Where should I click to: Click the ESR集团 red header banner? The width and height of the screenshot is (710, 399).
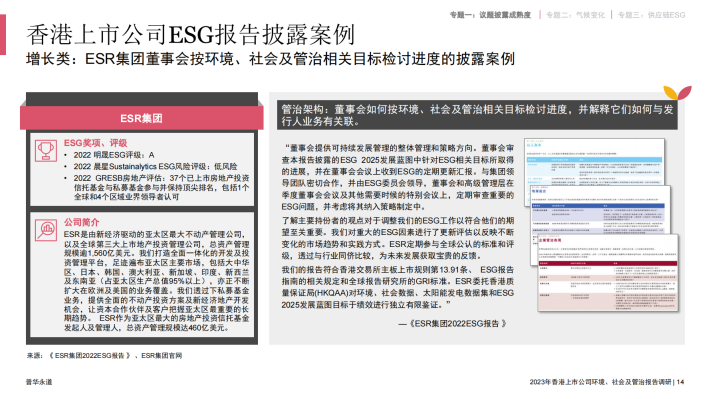142,118
